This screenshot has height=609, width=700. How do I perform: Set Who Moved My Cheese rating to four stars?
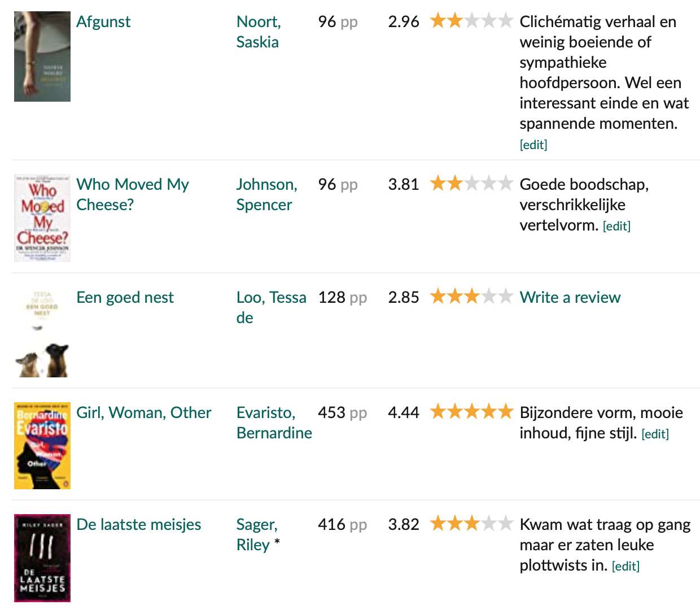click(x=488, y=184)
